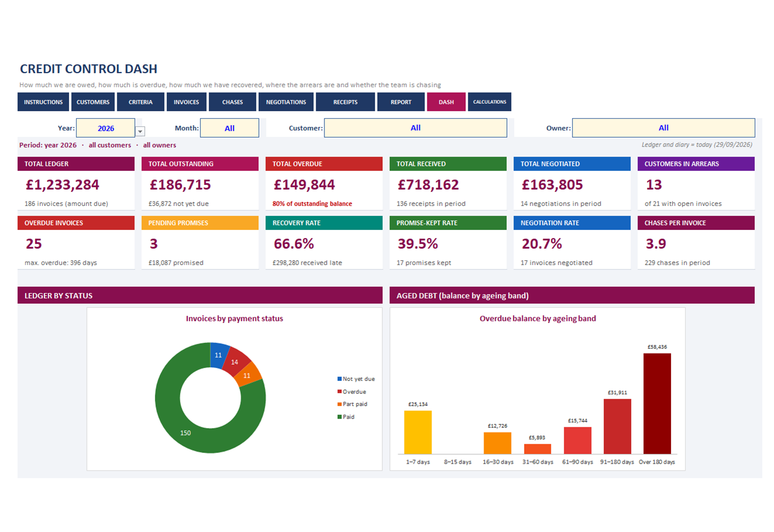This screenshot has width=774, height=532.
Task: Click the red 'Overdue' legend marker
Action: pyautogui.click(x=340, y=392)
